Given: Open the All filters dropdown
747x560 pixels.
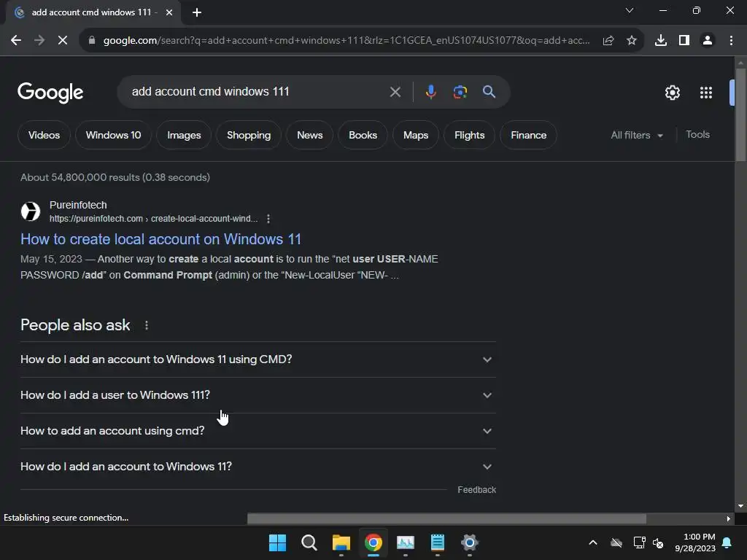Looking at the screenshot, I should click(636, 135).
